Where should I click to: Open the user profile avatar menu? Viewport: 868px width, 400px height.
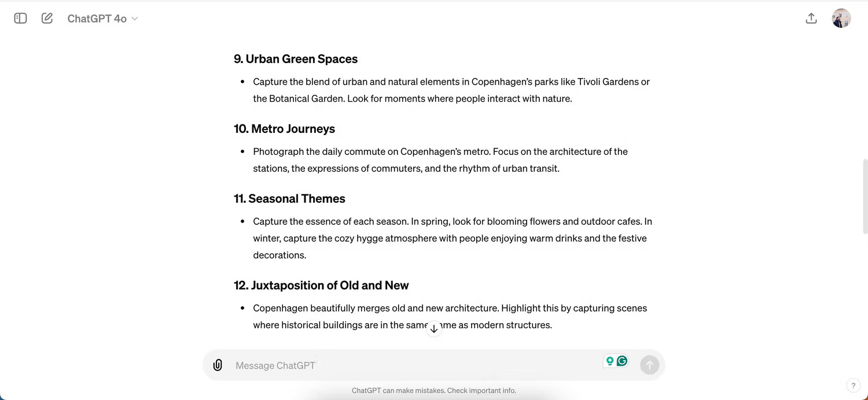[x=841, y=18]
